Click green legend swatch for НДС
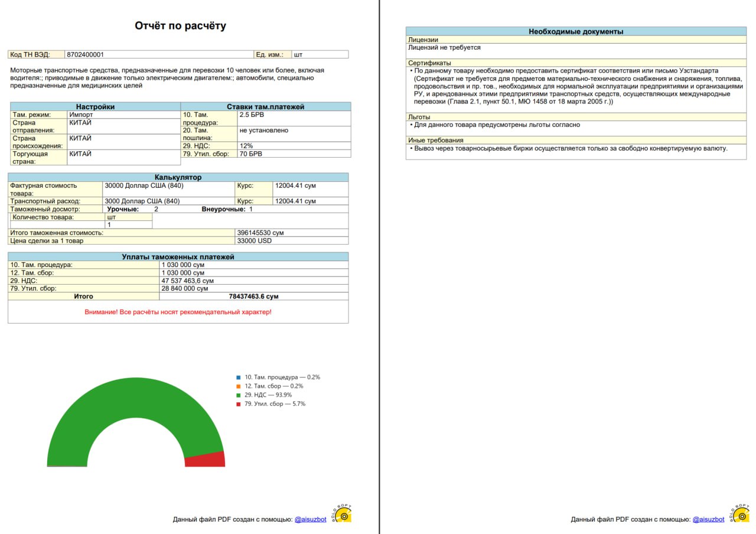The image size is (756, 534). pyautogui.click(x=239, y=395)
